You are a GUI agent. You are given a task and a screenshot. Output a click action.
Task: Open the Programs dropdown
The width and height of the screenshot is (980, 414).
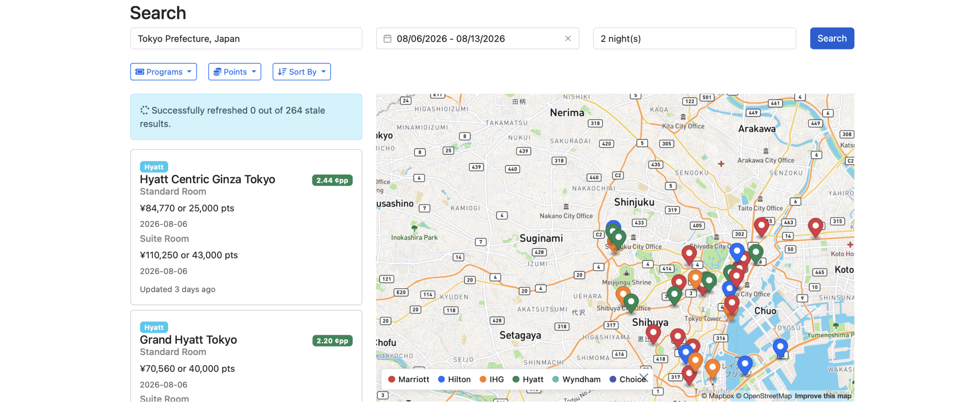point(163,72)
